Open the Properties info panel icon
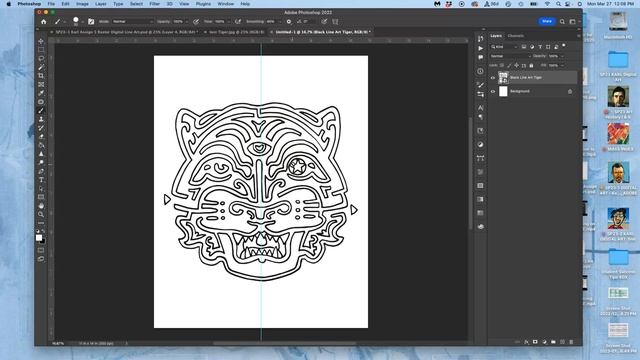This screenshot has height=360, width=640. [481, 71]
